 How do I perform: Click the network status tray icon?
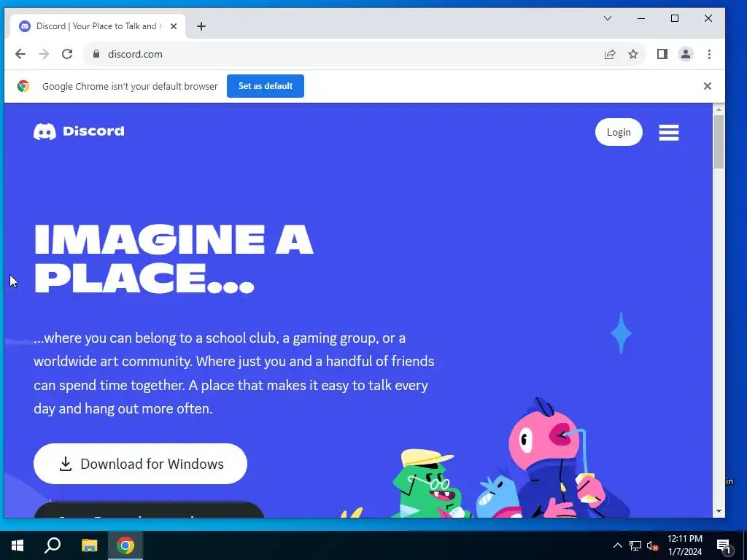click(x=635, y=545)
